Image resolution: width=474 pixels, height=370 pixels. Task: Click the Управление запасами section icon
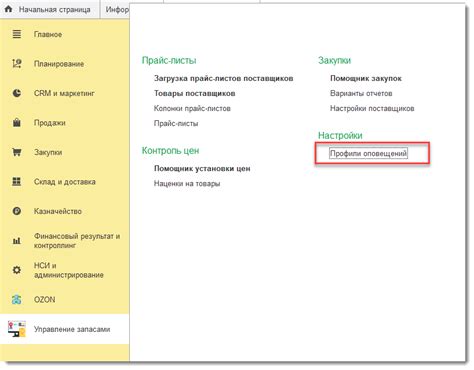click(x=17, y=329)
